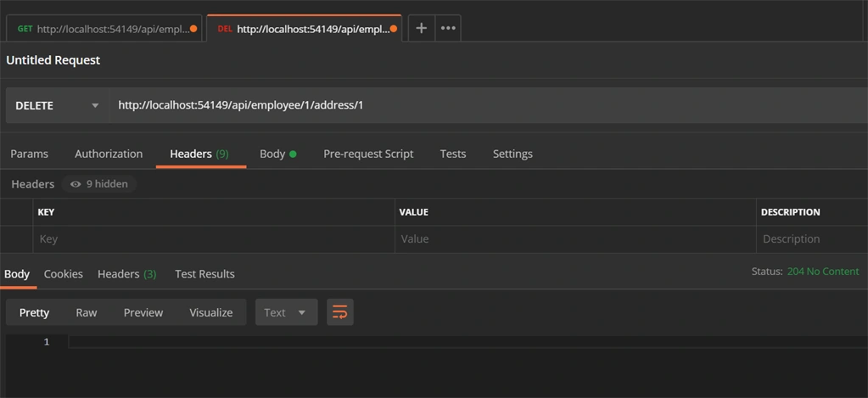868x398 pixels.
Task: Click the request URL field
Action: 488,105
